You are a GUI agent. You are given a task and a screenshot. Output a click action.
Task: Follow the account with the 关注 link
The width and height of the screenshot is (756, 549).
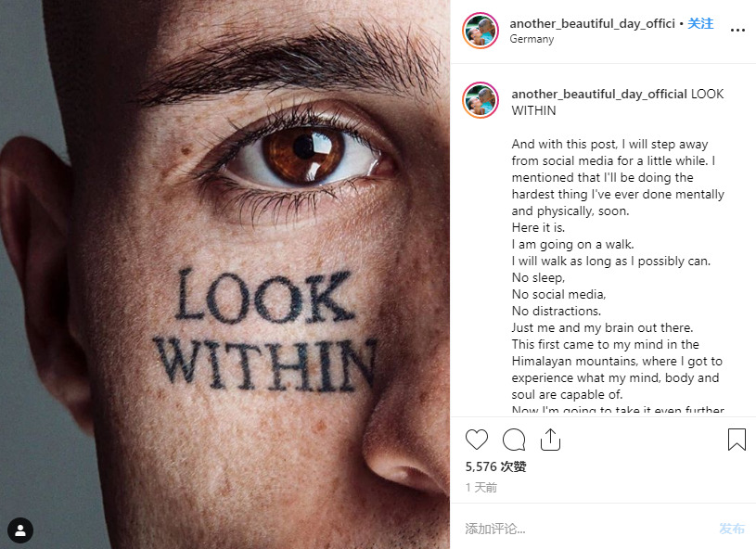pyautogui.click(x=700, y=23)
